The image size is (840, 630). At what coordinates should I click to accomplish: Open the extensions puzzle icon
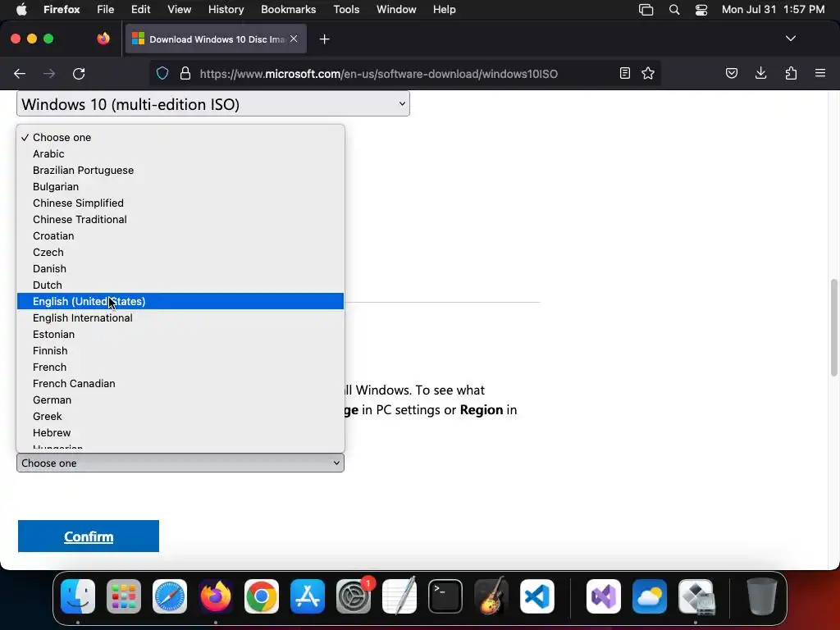click(x=791, y=73)
